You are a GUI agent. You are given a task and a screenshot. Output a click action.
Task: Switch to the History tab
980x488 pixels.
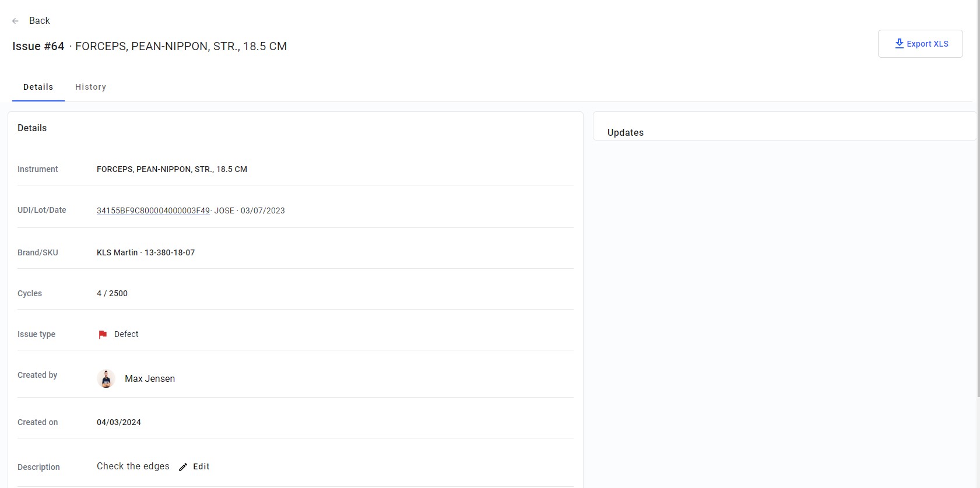click(90, 87)
